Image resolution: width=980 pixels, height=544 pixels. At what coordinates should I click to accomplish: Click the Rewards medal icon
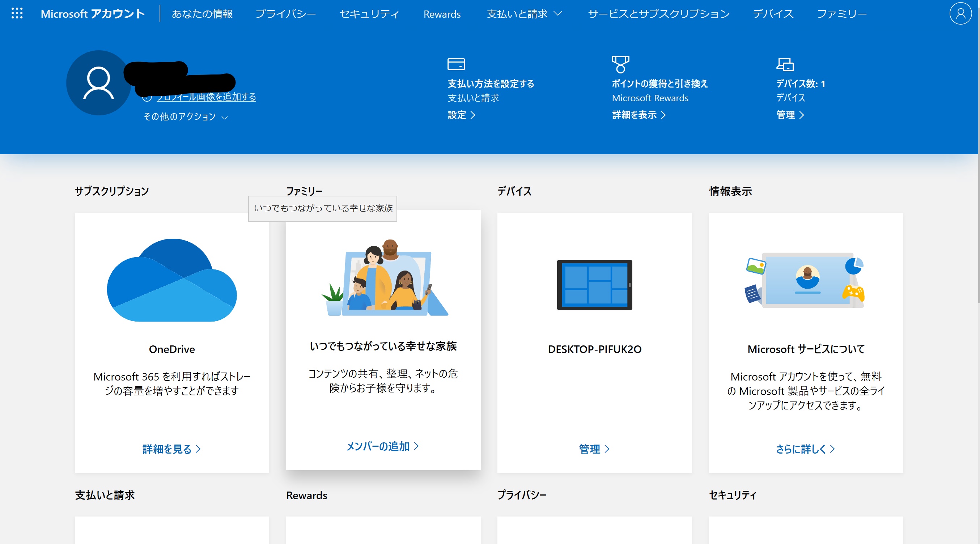click(x=620, y=64)
